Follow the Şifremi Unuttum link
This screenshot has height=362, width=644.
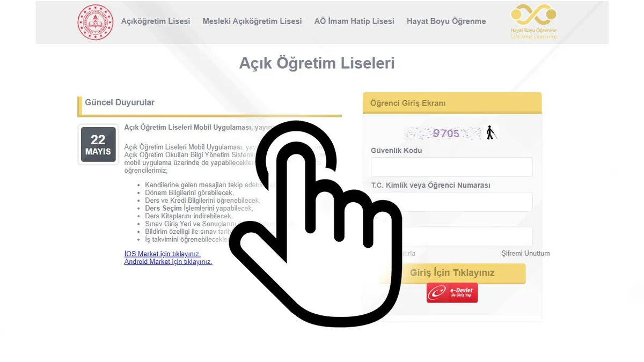[x=525, y=253]
